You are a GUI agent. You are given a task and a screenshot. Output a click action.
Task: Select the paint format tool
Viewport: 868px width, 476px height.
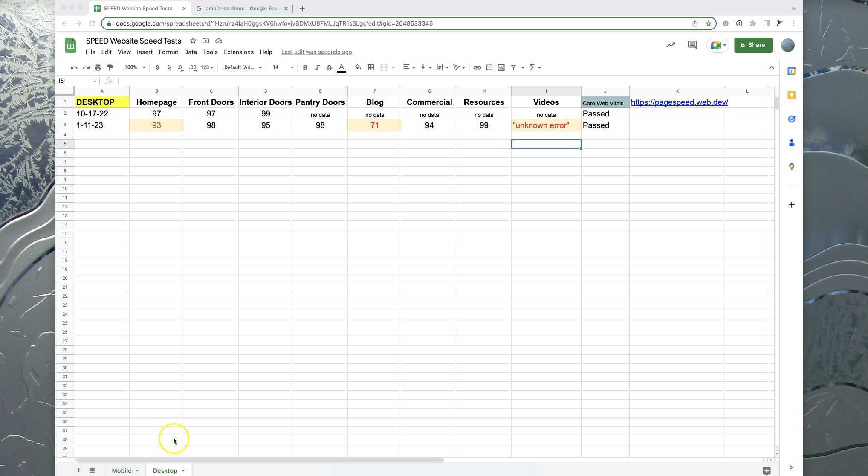tap(110, 67)
